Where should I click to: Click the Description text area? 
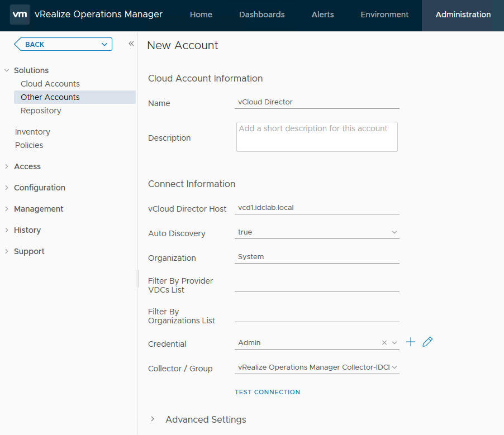click(317, 137)
